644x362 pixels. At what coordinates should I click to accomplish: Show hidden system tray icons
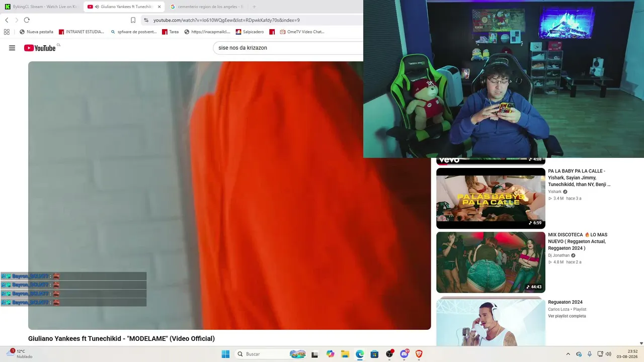(x=568, y=354)
